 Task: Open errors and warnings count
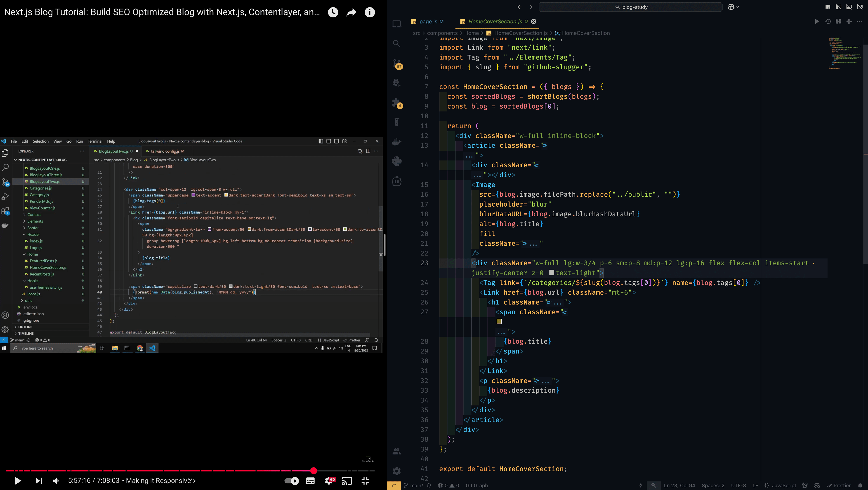448,486
